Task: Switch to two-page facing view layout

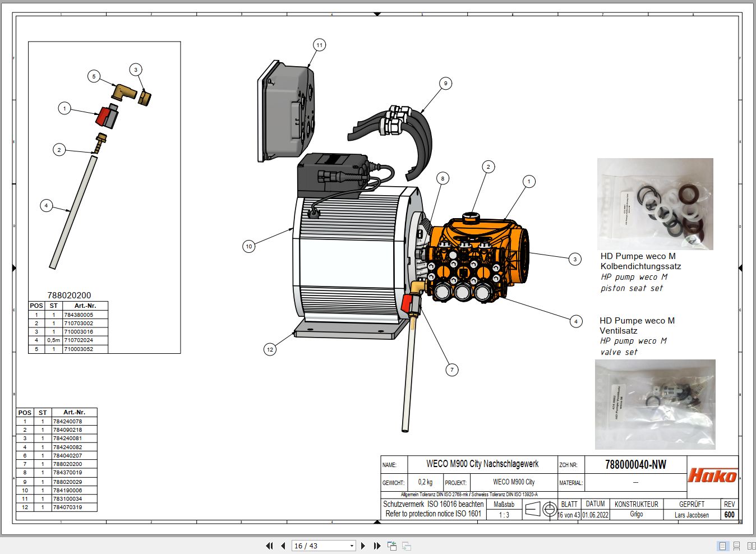Action: [751, 546]
